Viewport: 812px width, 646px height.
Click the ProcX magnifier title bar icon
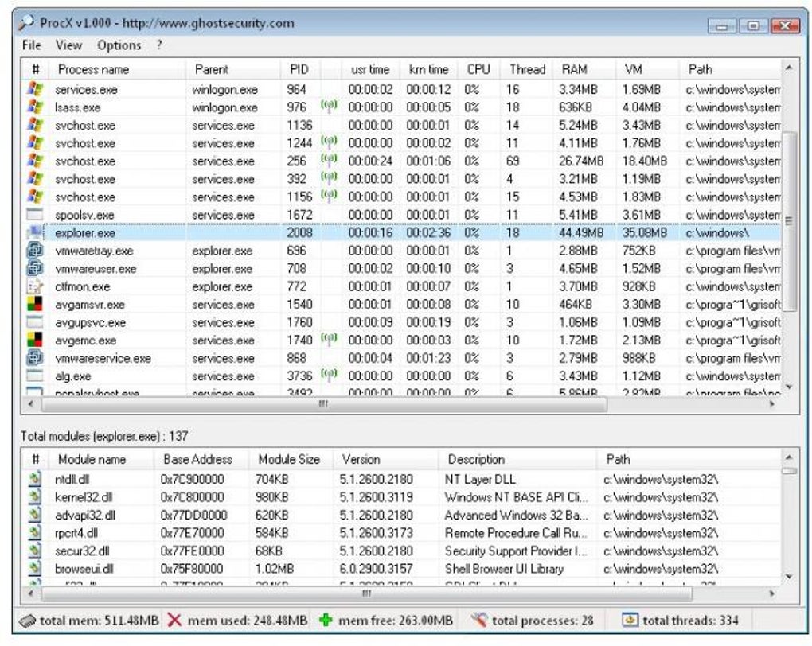click(26, 22)
